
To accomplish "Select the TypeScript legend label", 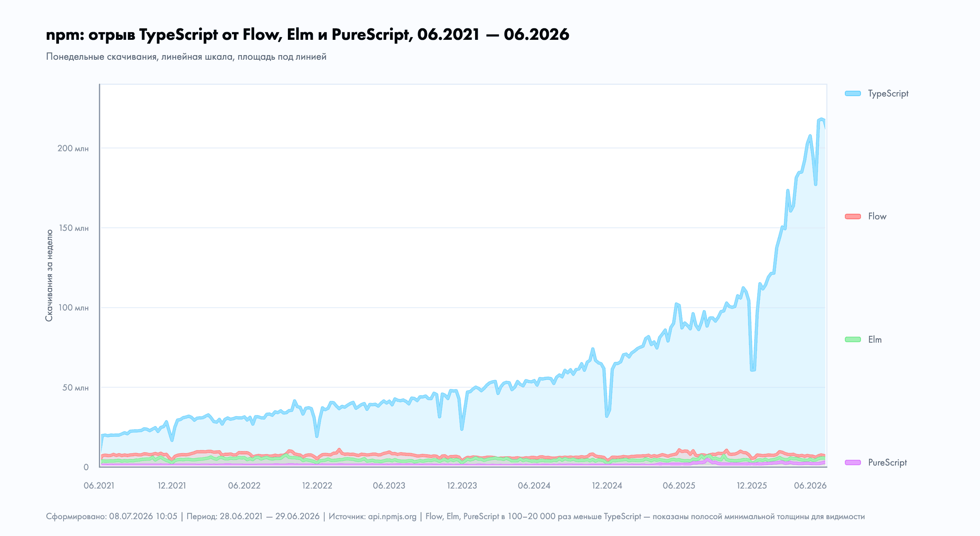I will [888, 94].
